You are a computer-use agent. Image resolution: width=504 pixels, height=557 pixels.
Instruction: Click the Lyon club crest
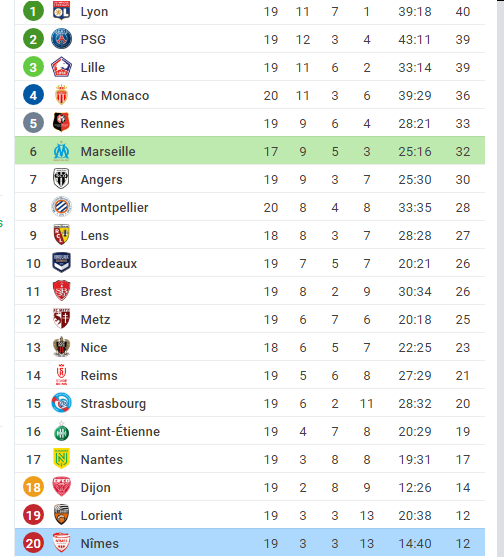tap(61, 11)
